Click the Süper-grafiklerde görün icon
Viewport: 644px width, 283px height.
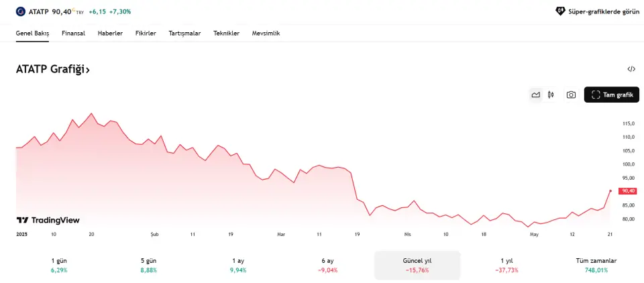560,11
